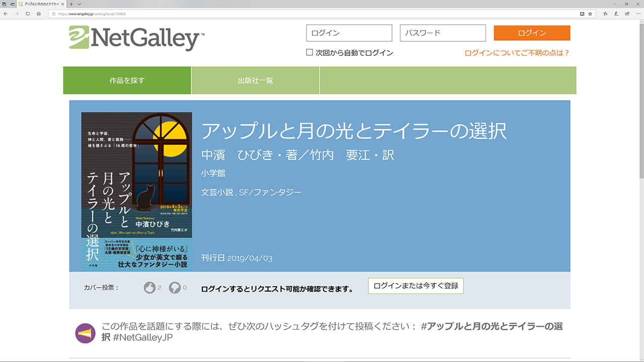Click the page vertical scrollbar
644x362 pixels.
tap(641, 191)
